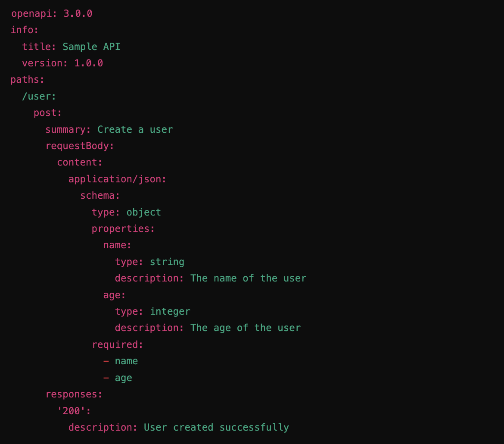Click the 'application/json:' media type
Viewport: 504px width, 444px height.
pyautogui.click(x=117, y=179)
